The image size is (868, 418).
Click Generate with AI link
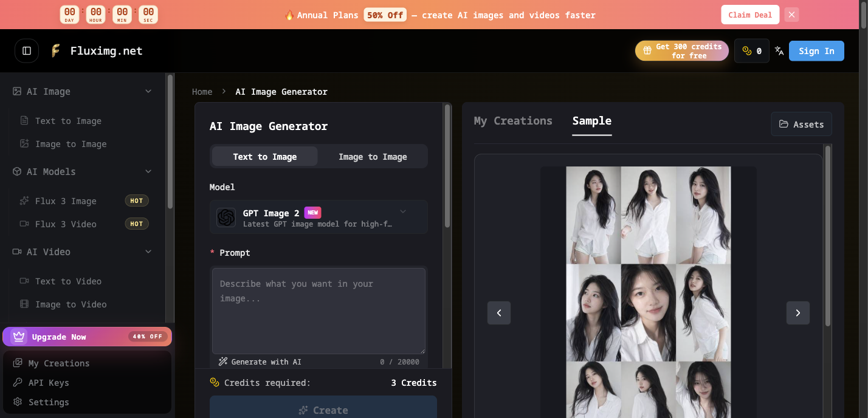260,361
